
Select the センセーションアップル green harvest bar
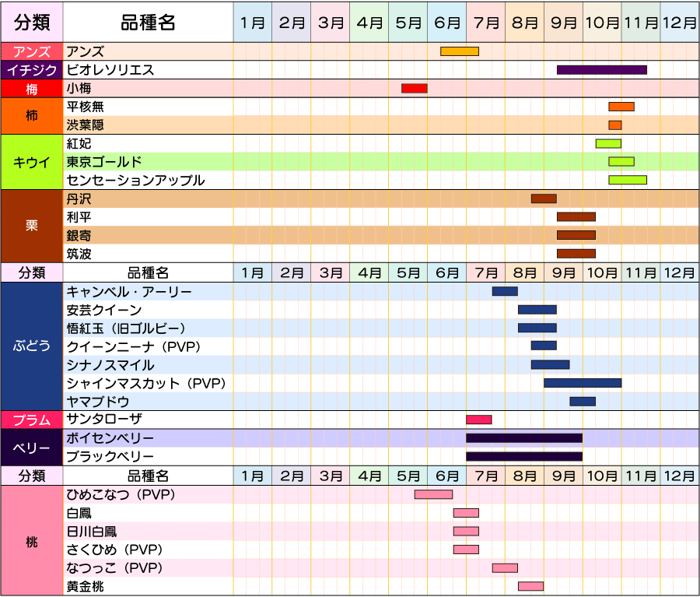pos(628,180)
